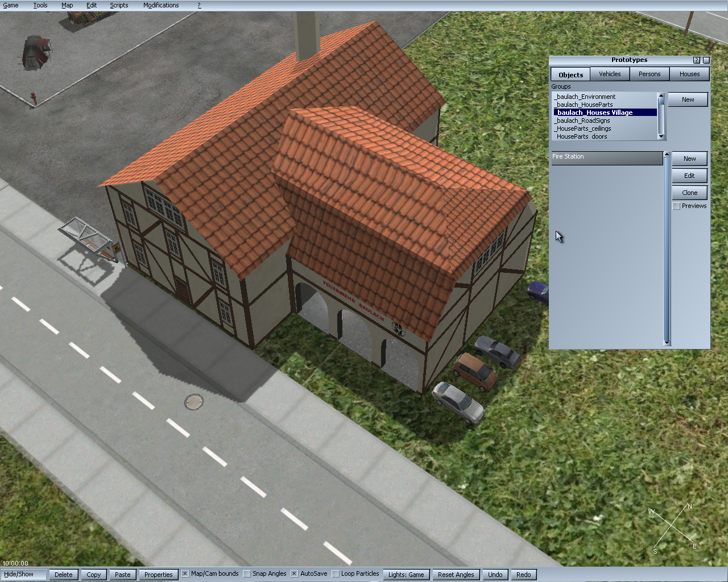Open the Modifications menu
Viewport: 728px width, 582px height.
(161, 5)
